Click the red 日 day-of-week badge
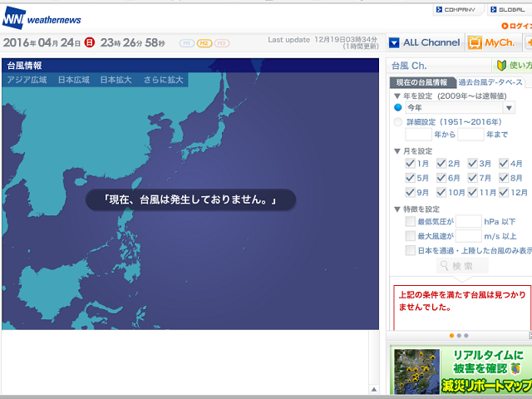 click(x=89, y=42)
